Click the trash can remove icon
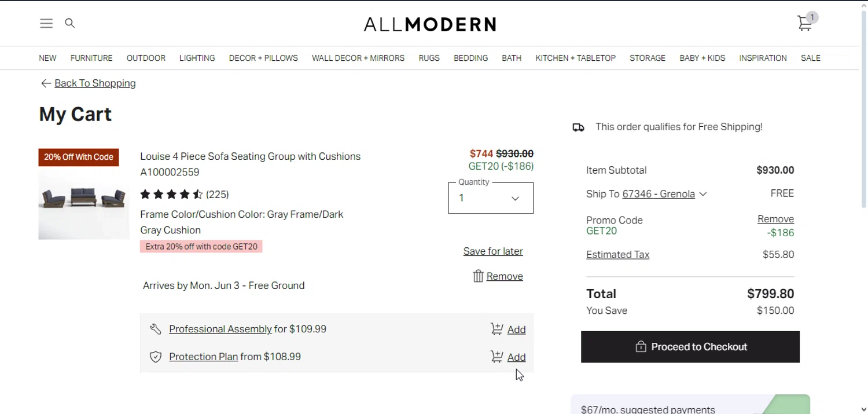 point(478,276)
